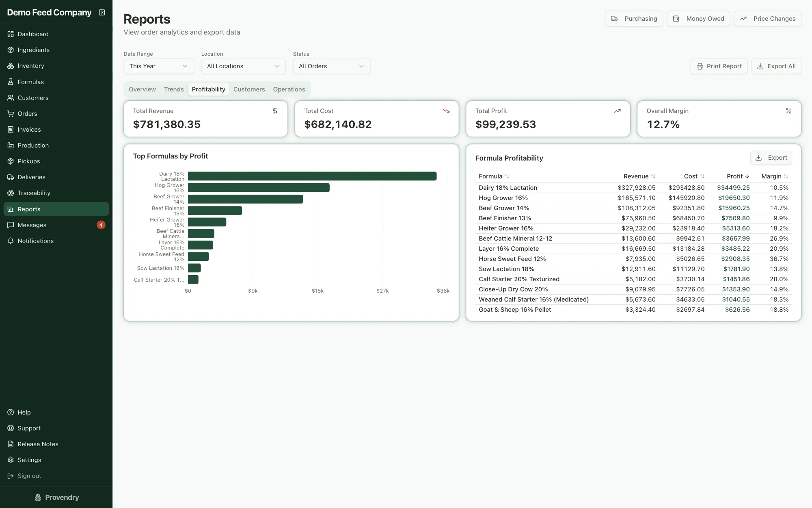Click the $781,380.35 Total Revenue value
Viewport: 812px width, 508px height.
click(167, 124)
